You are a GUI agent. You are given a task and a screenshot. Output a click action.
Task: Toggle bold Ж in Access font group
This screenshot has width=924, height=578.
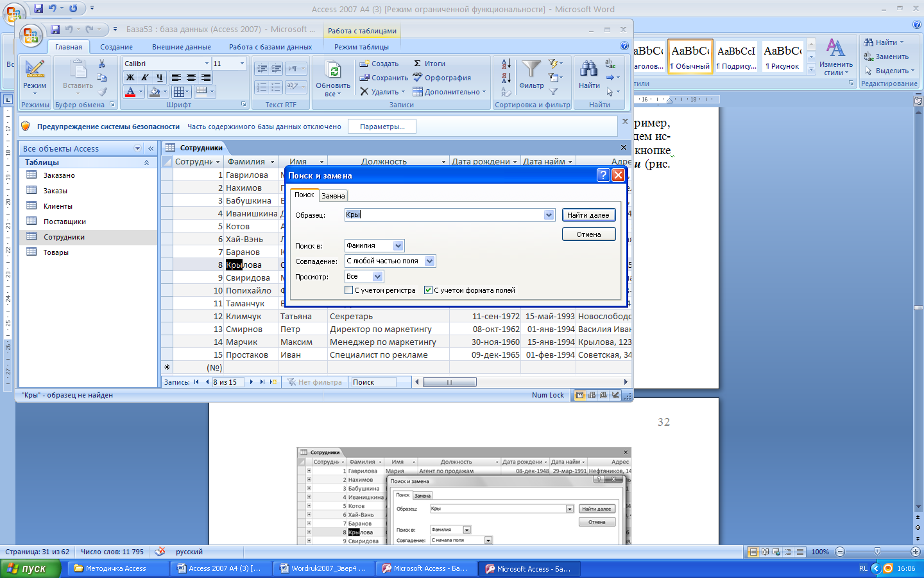pyautogui.click(x=130, y=78)
